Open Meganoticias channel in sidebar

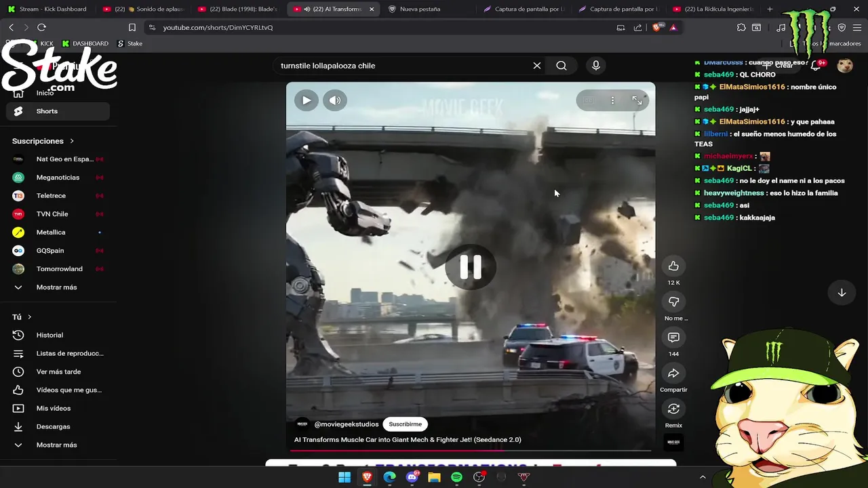[x=58, y=178]
